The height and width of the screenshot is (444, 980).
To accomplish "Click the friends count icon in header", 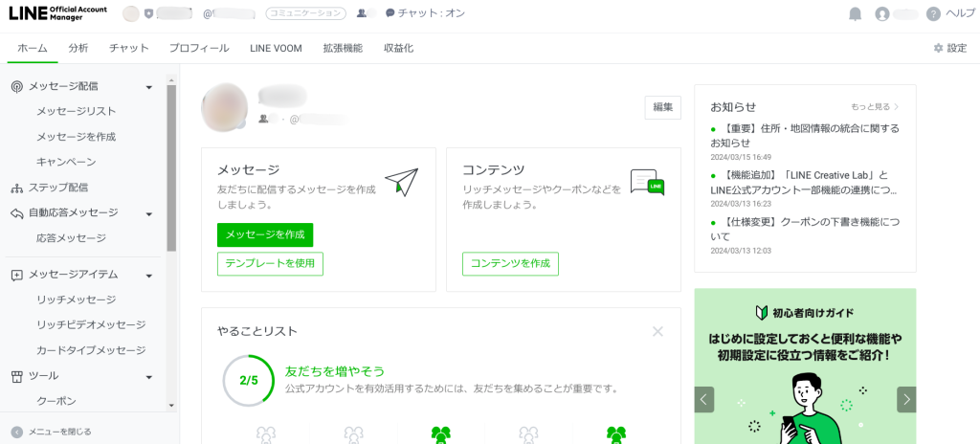I will (x=361, y=13).
